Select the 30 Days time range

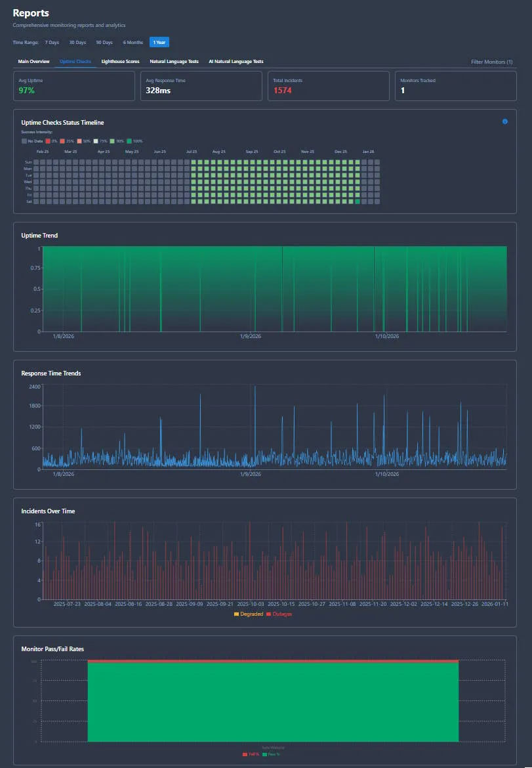click(x=77, y=42)
